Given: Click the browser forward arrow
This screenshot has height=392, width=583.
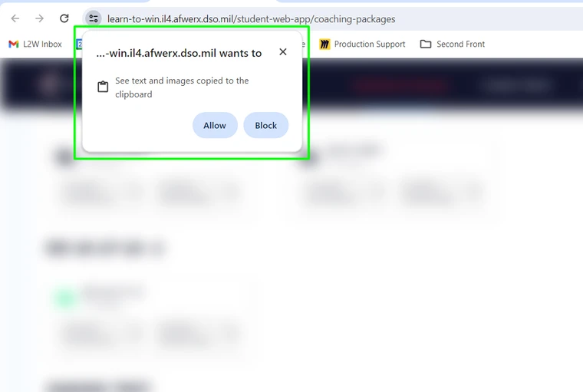Looking at the screenshot, I should pyautogui.click(x=39, y=18).
